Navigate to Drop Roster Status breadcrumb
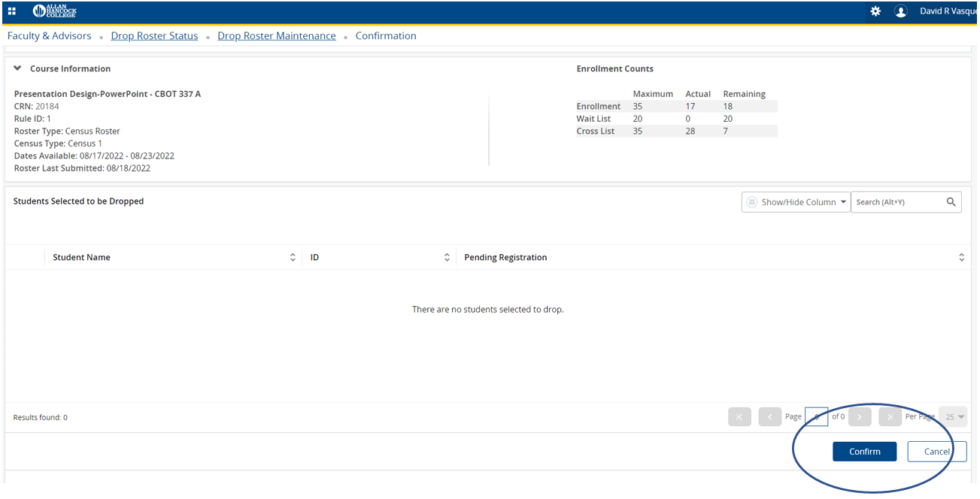Viewport: 980px width, 499px height. 154,36
